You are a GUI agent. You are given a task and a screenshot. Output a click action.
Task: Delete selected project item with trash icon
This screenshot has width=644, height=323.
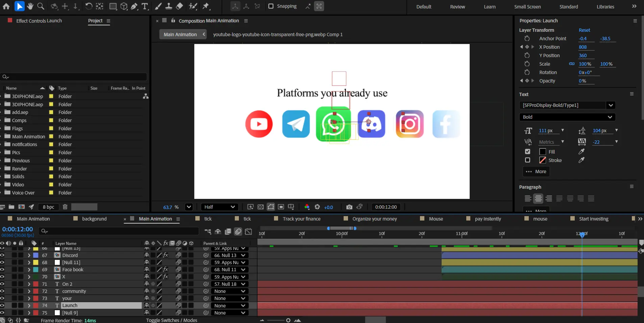pyautogui.click(x=65, y=207)
